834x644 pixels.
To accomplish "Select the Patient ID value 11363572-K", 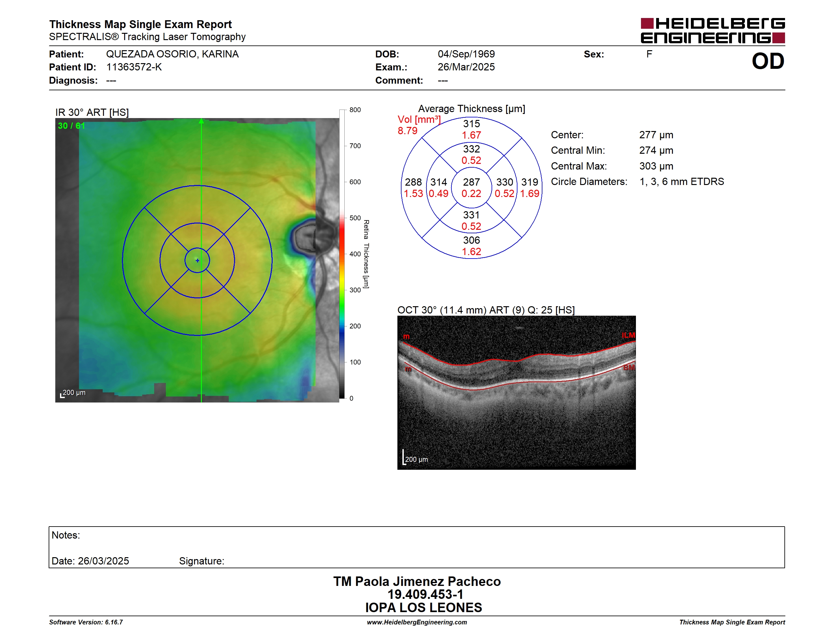I will [134, 67].
